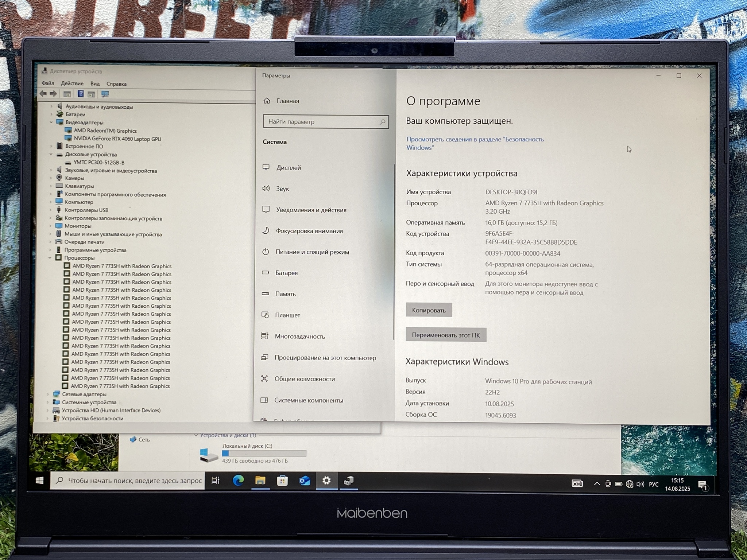This screenshot has width=747, height=560.
Task: Click the Копировать button
Action: click(429, 310)
